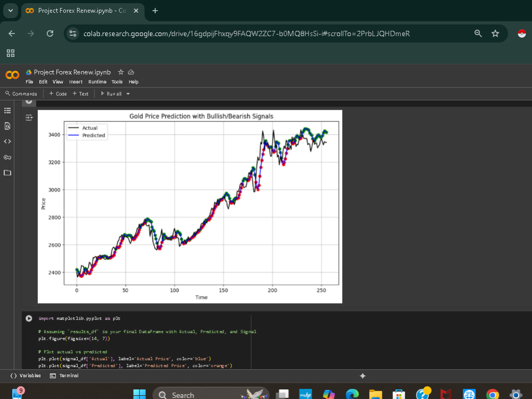The width and height of the screenshot is (532, 399).
Task: Open the Table of contents sidebar
Action: coord(7,111)
